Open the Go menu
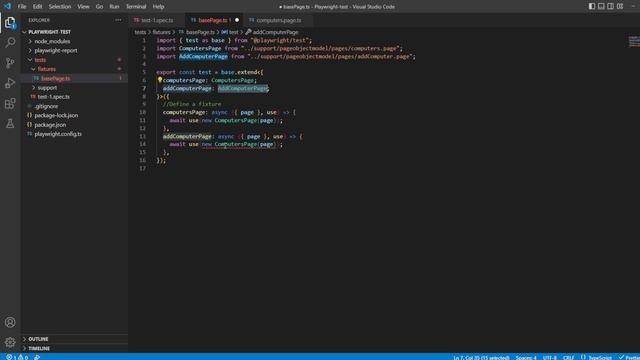 click(99, 7)
